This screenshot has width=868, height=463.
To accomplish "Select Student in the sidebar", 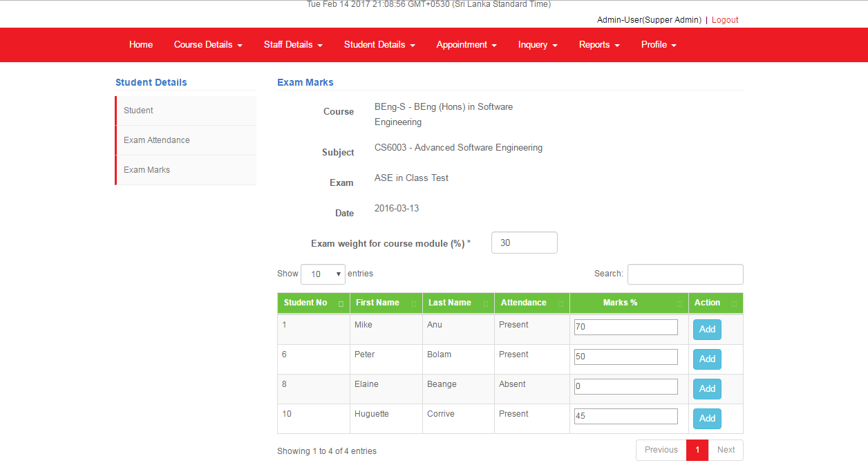I will (x=139, y=111).
